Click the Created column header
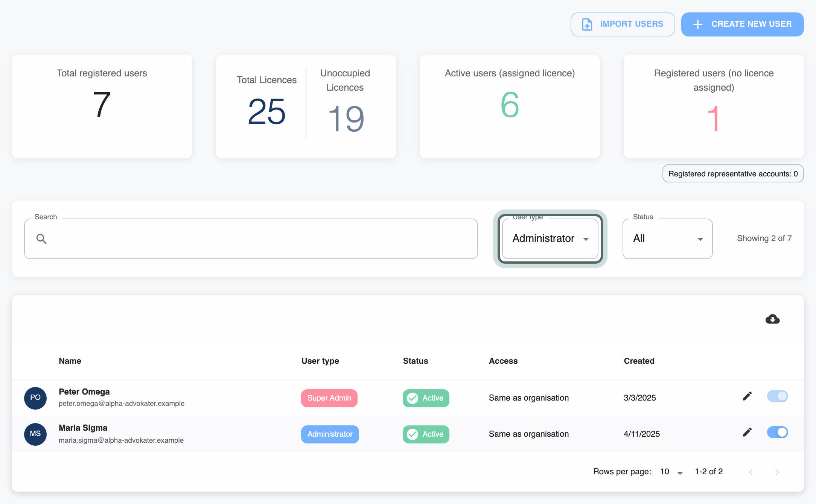Viewport: 816px width, 504px height. 639,361
